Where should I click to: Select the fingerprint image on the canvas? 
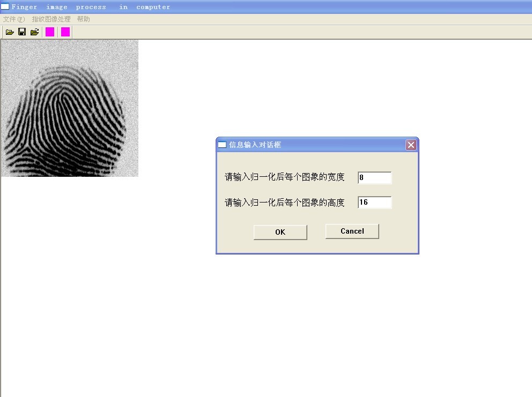tap(70, 108)
